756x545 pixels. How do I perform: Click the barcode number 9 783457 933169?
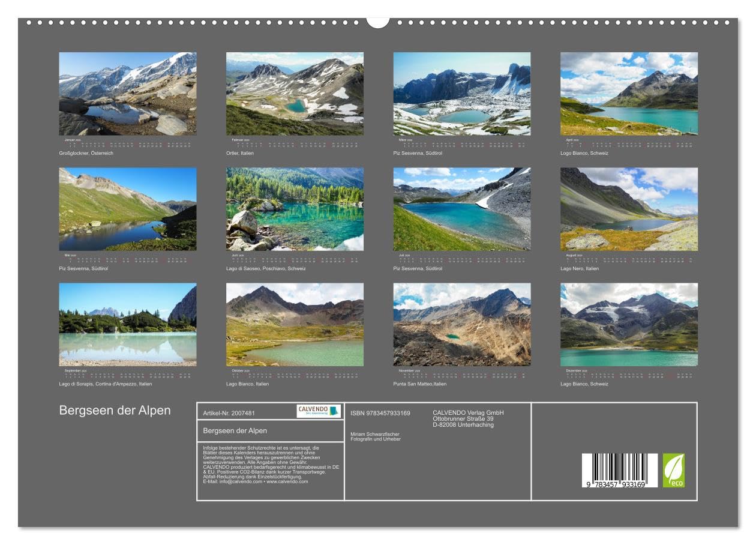pyautogui.click(x=616, y=484)
